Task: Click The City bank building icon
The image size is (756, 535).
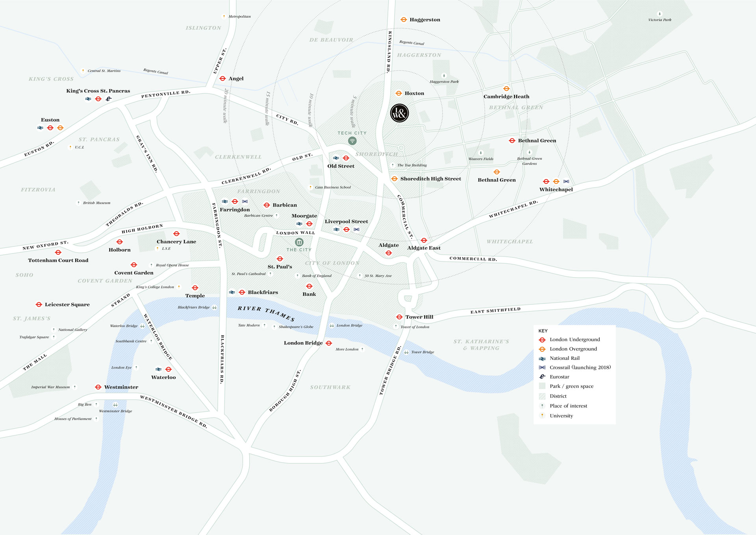Action: coord(299,242)
